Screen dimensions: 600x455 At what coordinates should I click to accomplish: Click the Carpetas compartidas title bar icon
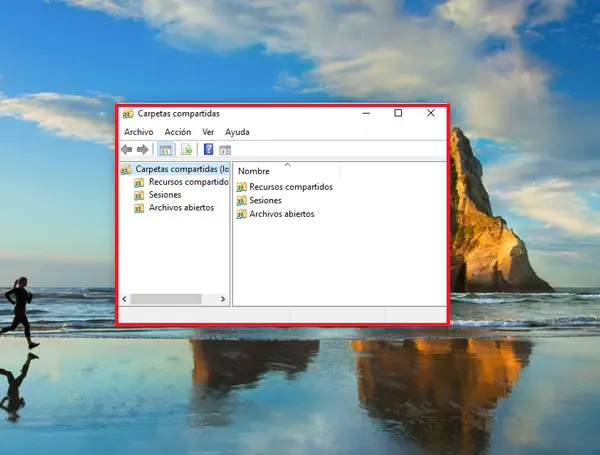128,114
